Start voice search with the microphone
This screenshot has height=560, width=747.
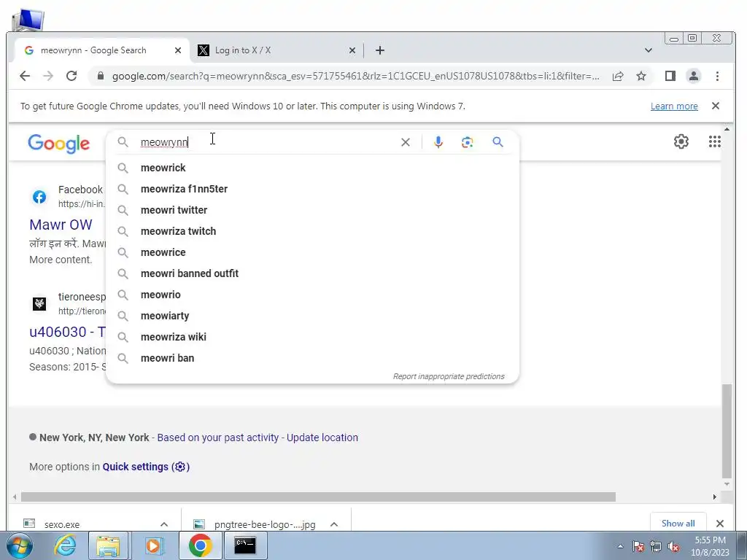click(438, 142)
